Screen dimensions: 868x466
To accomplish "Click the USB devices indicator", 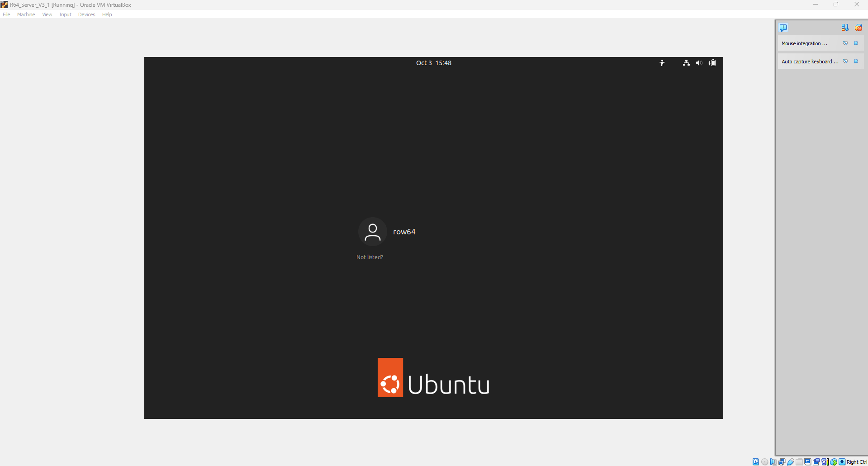I will pos(791,462).
